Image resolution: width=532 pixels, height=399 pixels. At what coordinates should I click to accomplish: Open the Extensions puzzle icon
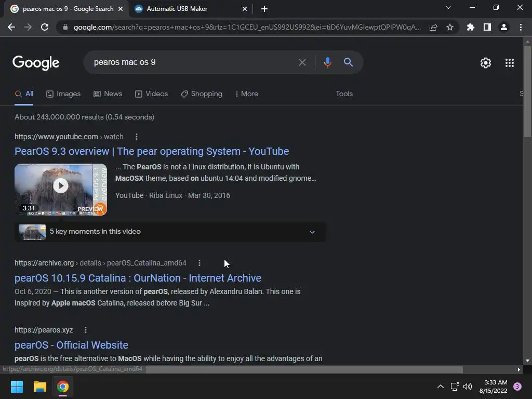(471, 27)
